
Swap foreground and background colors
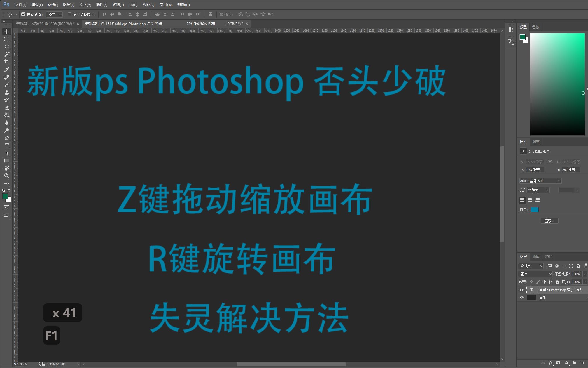coord(9,190)
